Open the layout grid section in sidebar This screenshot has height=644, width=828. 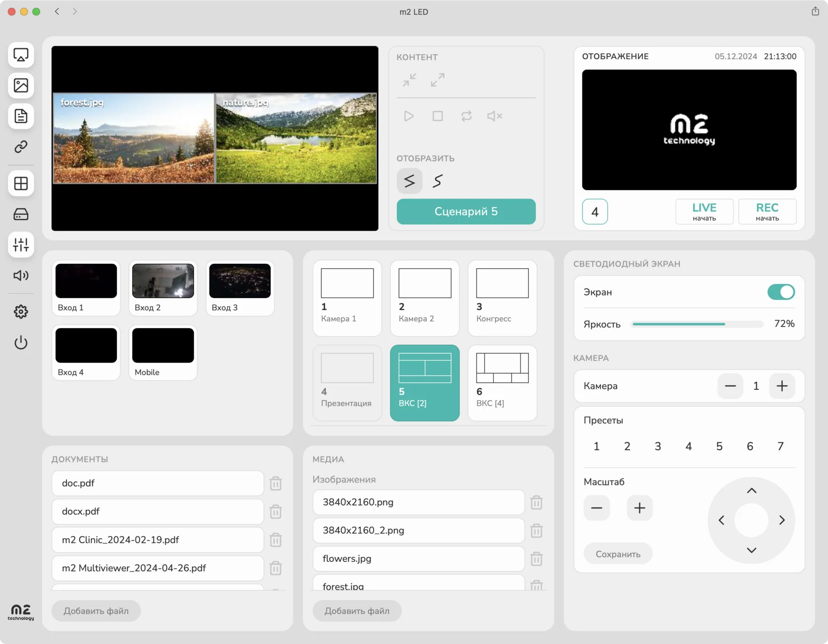pyautogui.click(x=21, y=183)
